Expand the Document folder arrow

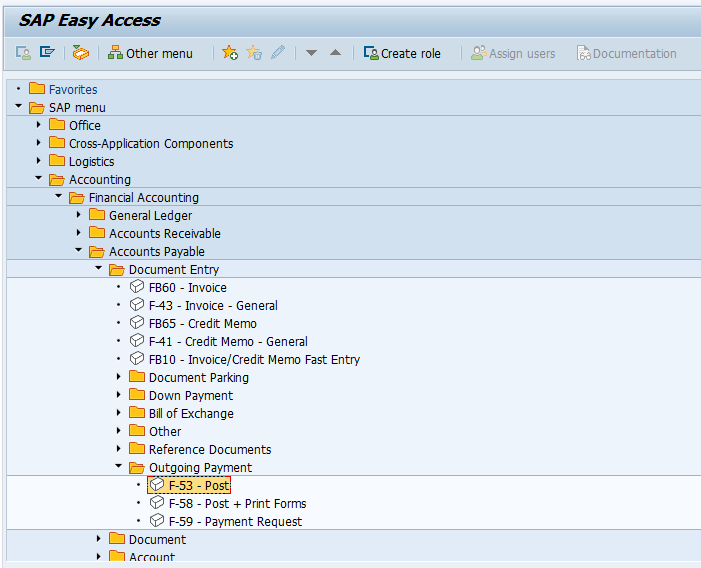click(x=98, y=539)
